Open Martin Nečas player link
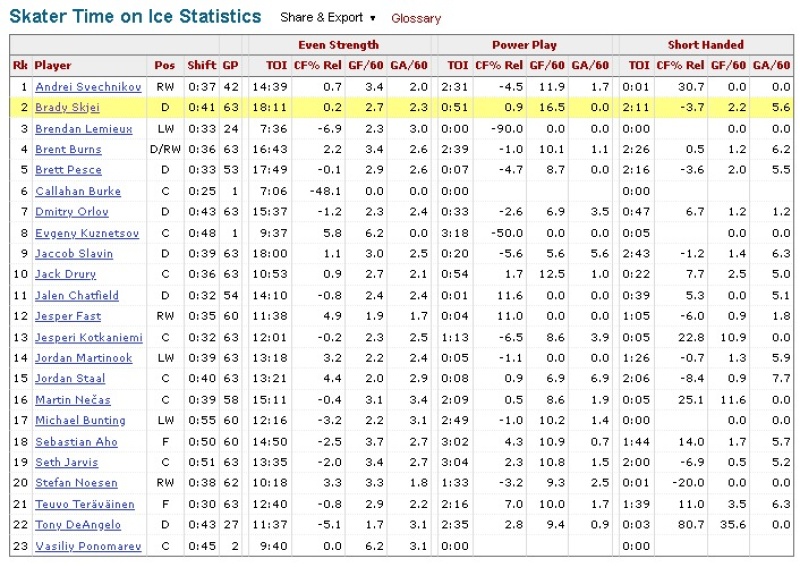 [73, 400]
